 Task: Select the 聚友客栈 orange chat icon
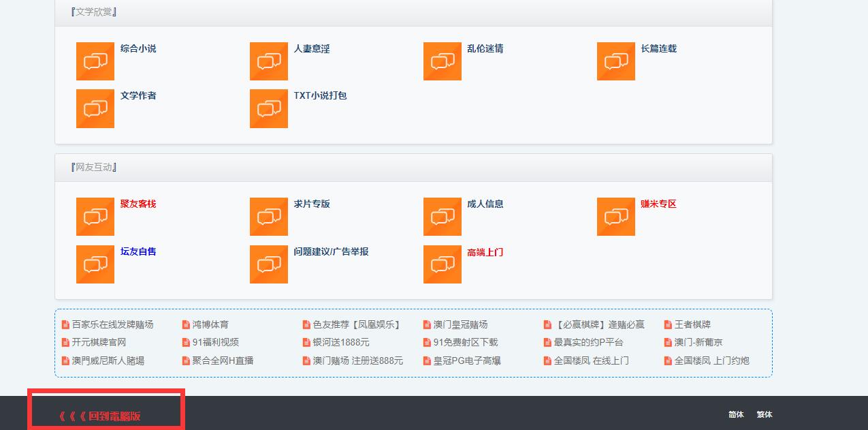tap(95, 217)
